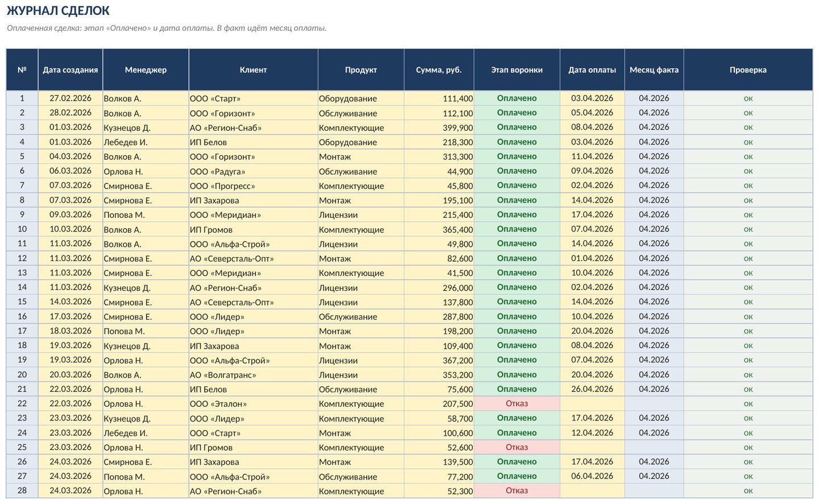
Task: Select the amount cell 367,200
Action: click(439, 360)
